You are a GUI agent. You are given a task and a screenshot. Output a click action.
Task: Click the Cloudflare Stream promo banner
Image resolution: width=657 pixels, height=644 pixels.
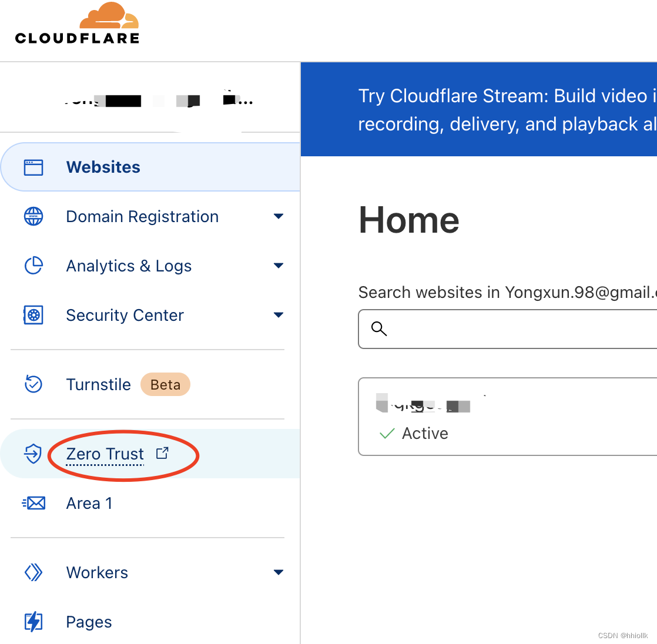(x=479, y=109)
